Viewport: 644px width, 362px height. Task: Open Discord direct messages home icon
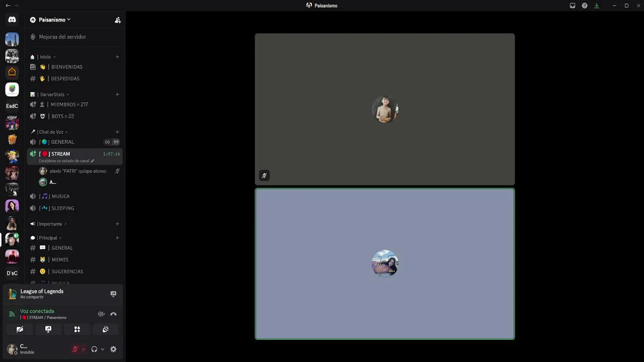pyautogui.click(x=12, y=20)
